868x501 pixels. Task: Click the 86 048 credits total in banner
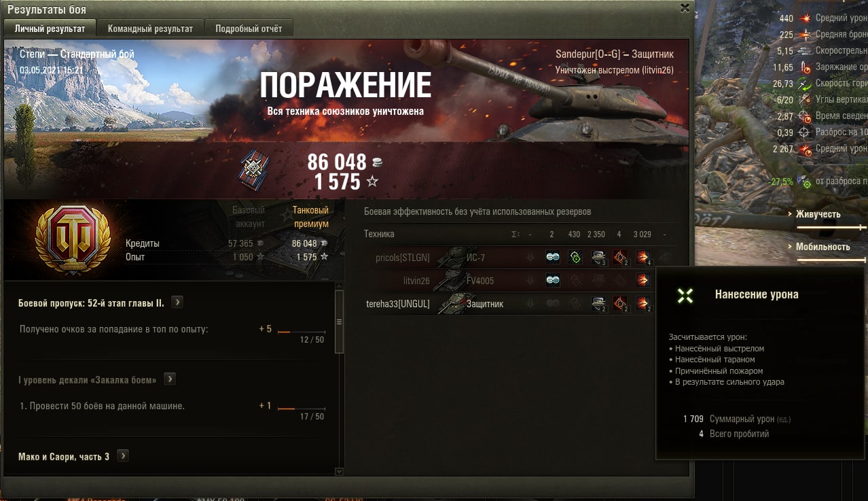coord(336,162)
